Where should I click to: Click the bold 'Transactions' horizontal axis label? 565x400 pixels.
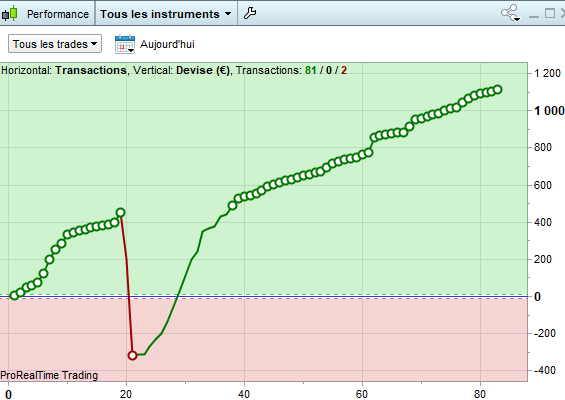tap(91, 70)
